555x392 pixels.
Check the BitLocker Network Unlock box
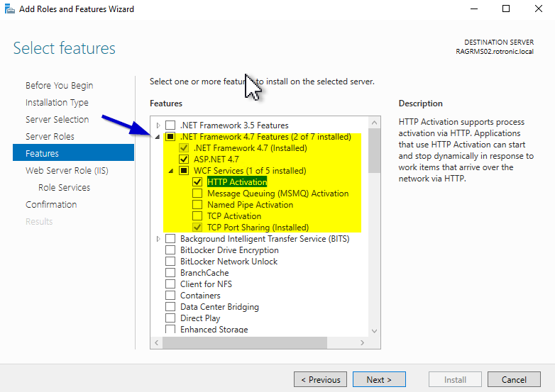[x=170, y=262]
